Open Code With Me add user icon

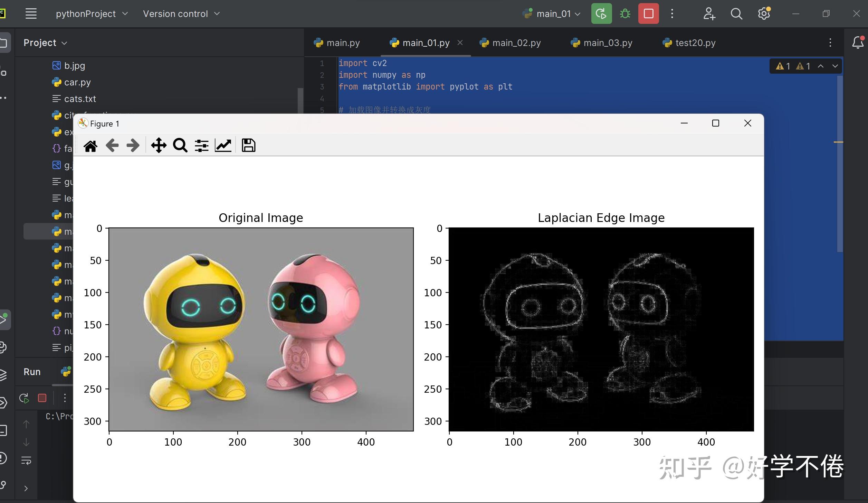tap(709, 14)
